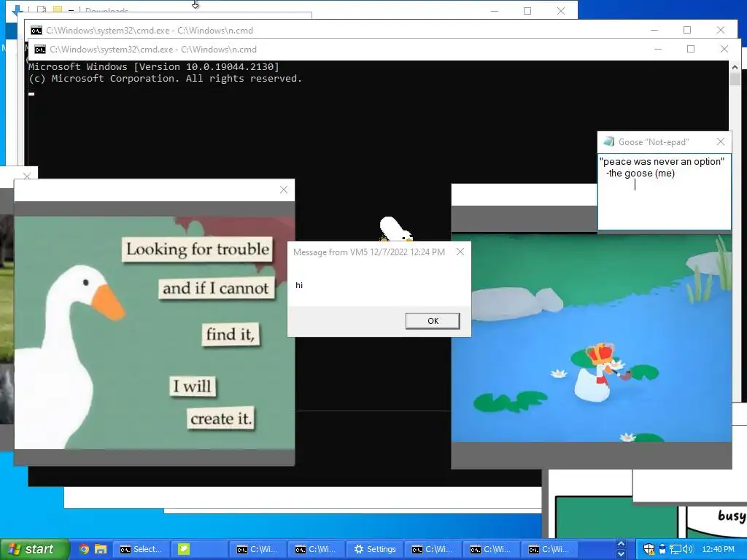Open the Start menu
This screenshot has height=560, width=747.
34,549
